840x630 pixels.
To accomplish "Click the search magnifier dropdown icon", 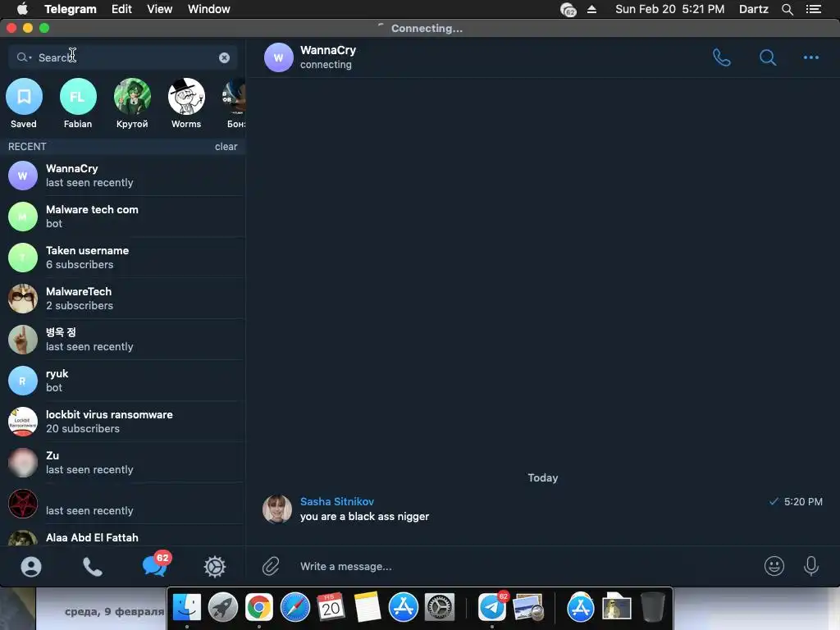I will 24,57.
